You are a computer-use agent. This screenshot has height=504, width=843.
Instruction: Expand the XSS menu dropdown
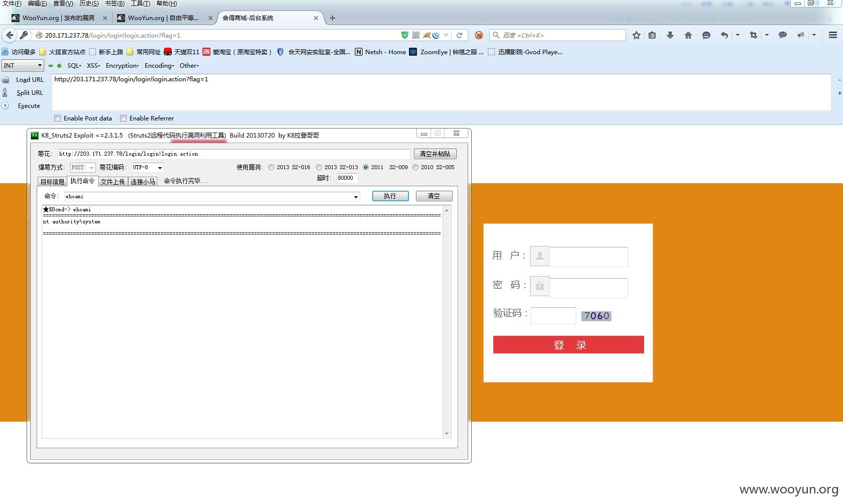click(x=93, y=66)
